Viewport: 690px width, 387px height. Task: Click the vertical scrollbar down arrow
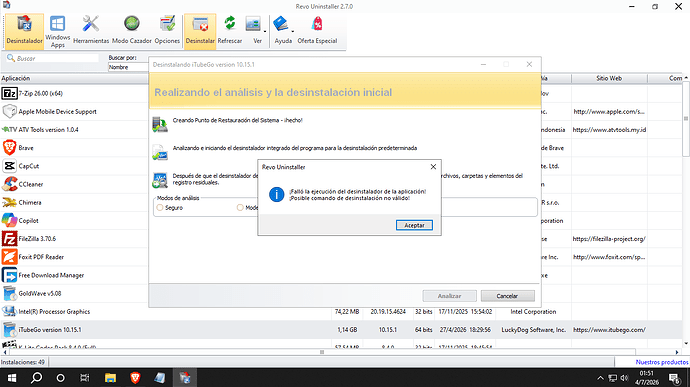click(686, 343)
